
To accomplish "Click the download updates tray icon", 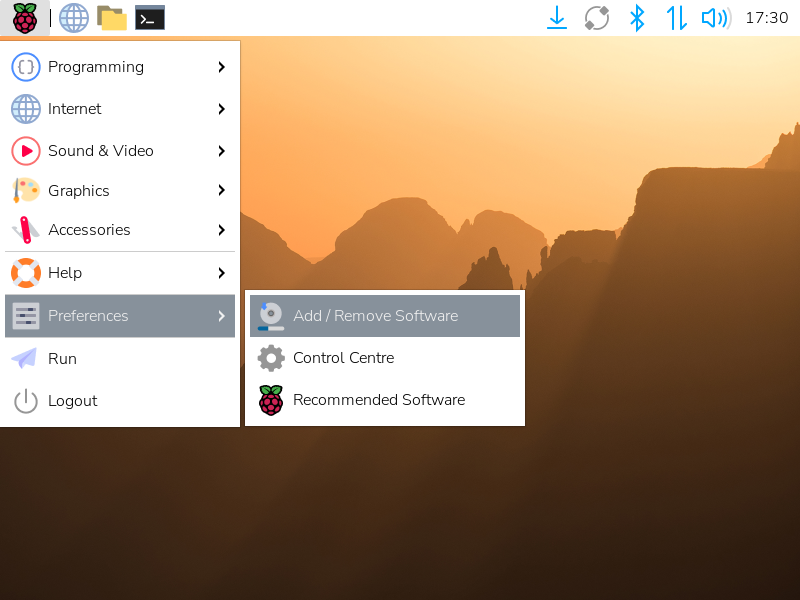I will coord(557,18).
